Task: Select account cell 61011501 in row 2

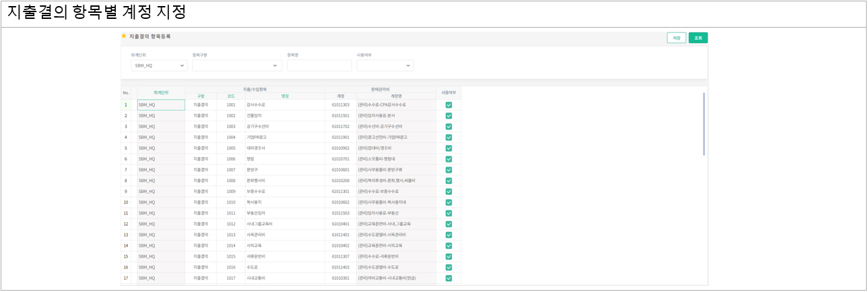Action: (x=341, y=116)
